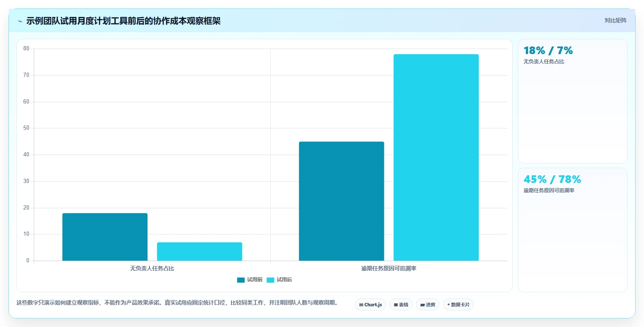
Task: Toggle the 试用后 legend swatch
Action: pyautogui.click(x=270, y=280)
